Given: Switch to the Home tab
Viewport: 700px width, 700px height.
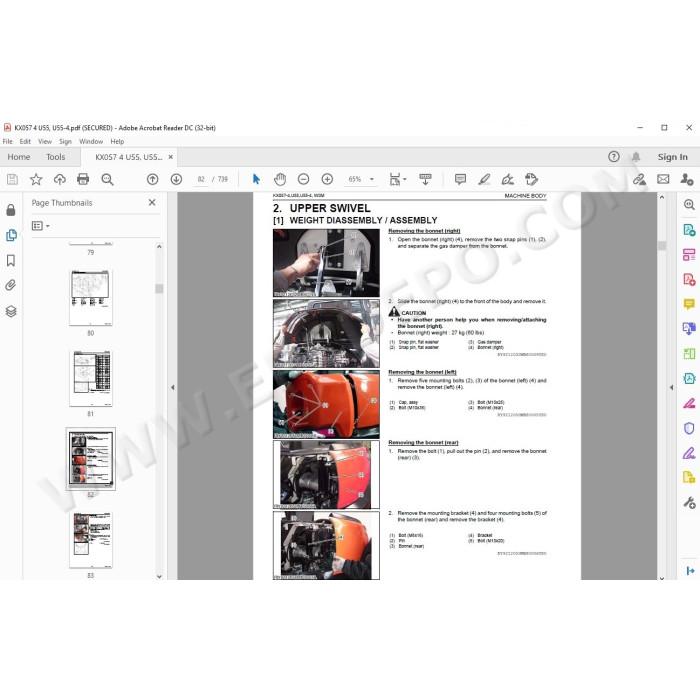Looking at the screenshot, I should click(x=19, y=157).
